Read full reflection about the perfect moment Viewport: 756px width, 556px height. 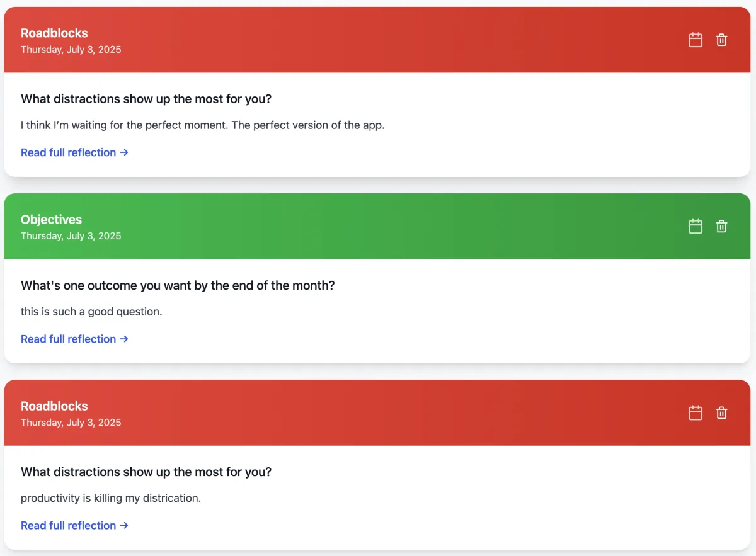pyautogui.click(x=74, y=152)
